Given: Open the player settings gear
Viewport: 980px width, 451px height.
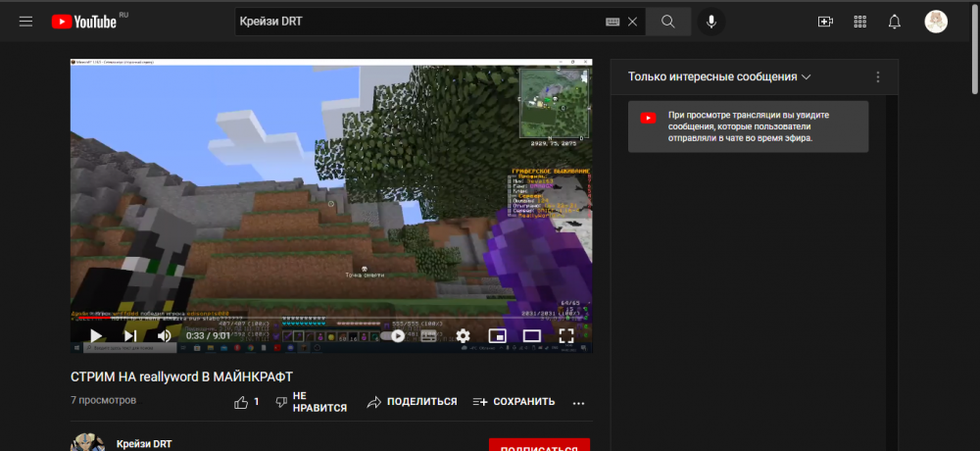Looking at the screenshot, I should pos(464,336).
